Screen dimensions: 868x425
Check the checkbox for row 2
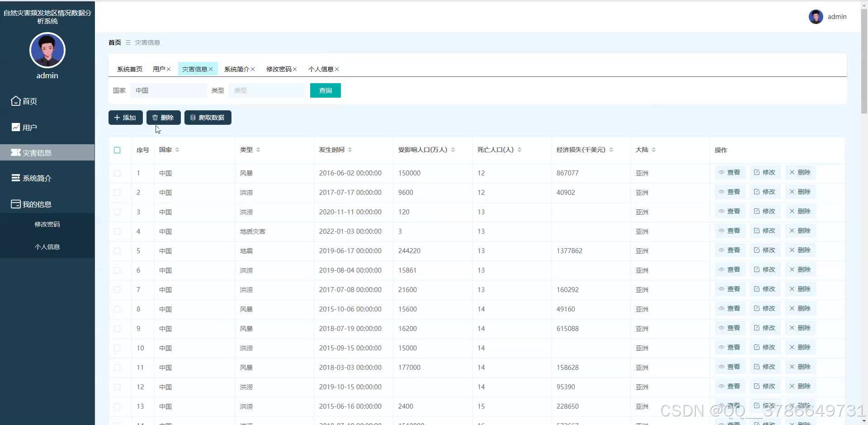117,193
